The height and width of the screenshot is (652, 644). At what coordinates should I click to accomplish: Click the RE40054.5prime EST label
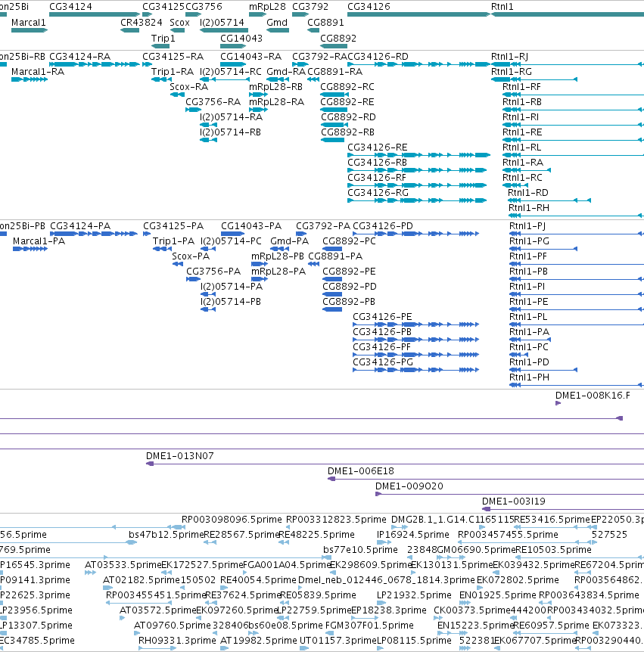click(x=258, y=580)
